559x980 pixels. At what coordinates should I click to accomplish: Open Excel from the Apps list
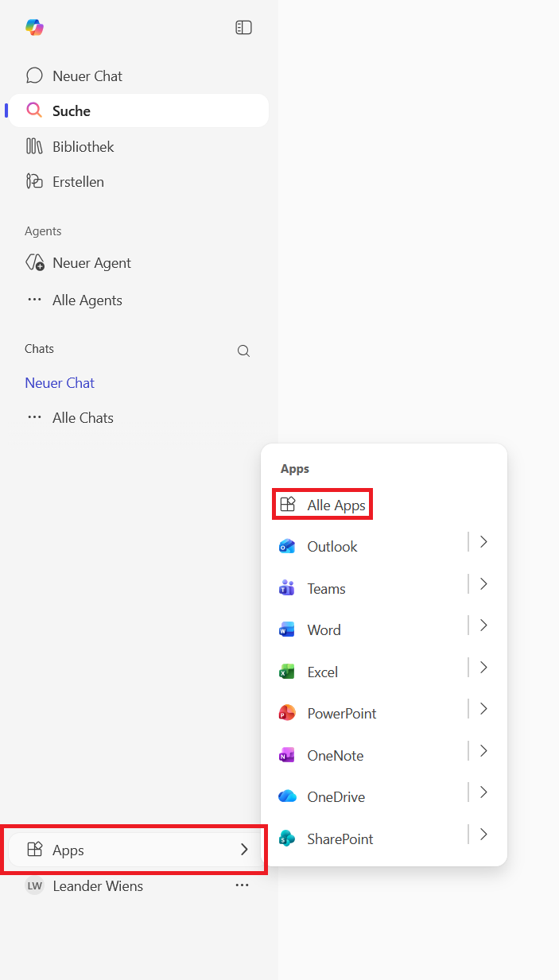tap(322, 672)
